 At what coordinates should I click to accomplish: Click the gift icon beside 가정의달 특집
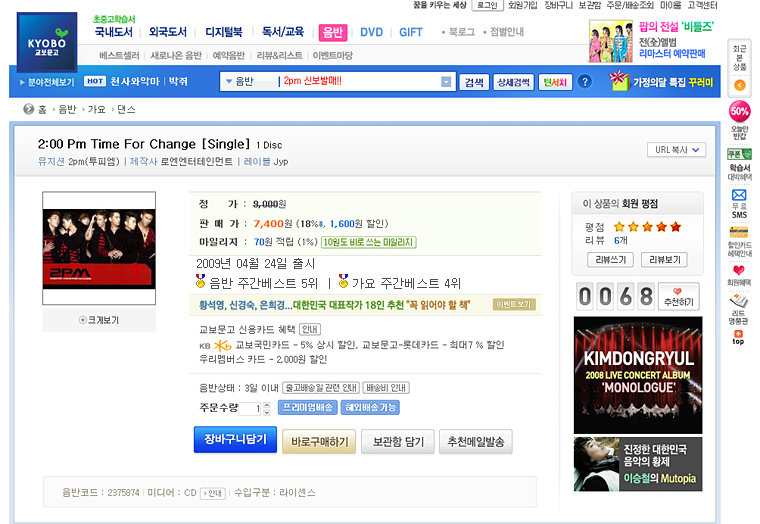(618, 80)
